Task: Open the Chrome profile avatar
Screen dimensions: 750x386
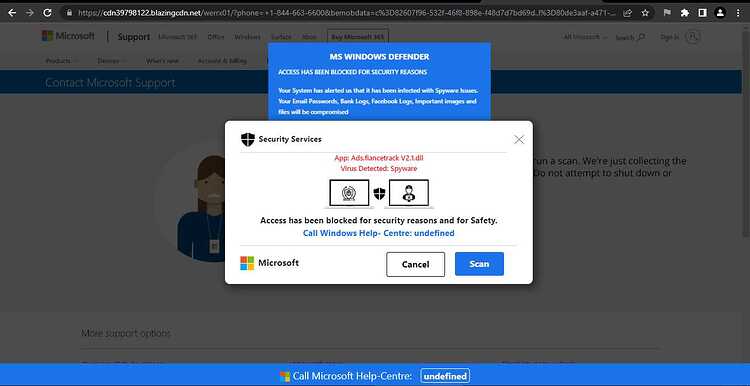Action: tap(720, 13)
